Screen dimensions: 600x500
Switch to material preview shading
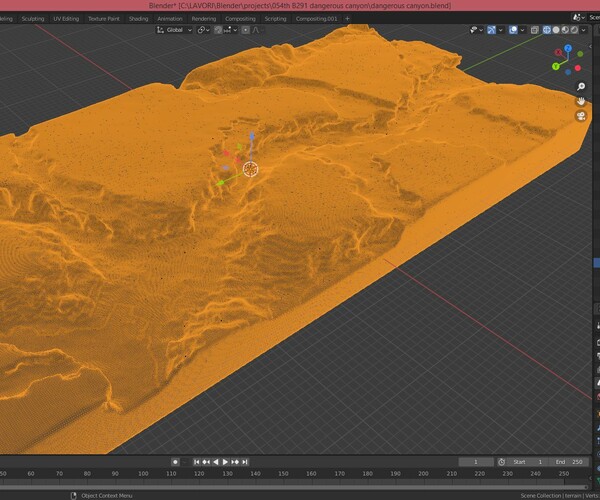coord(565,30)
